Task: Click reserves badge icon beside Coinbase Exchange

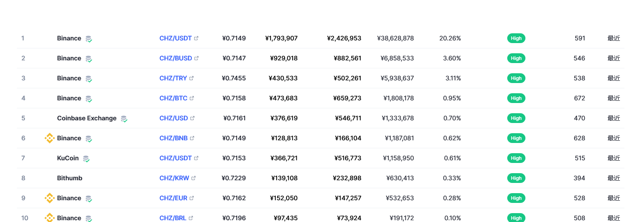Action: pyautogui.click(x=124, y=119)
